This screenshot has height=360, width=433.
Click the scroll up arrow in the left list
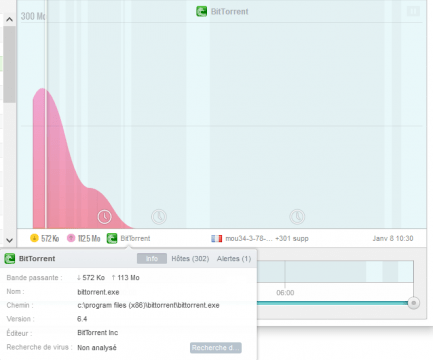(9, 20)
